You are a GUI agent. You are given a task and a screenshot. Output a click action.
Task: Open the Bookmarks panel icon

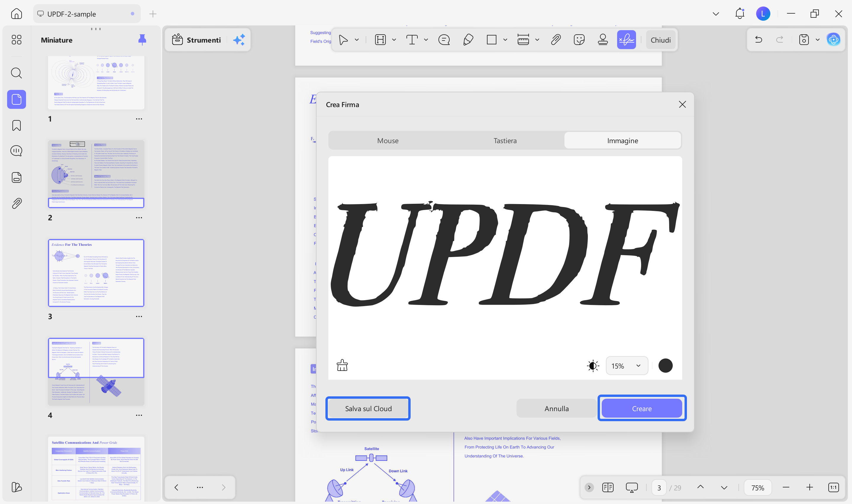[x=16, y=125]
